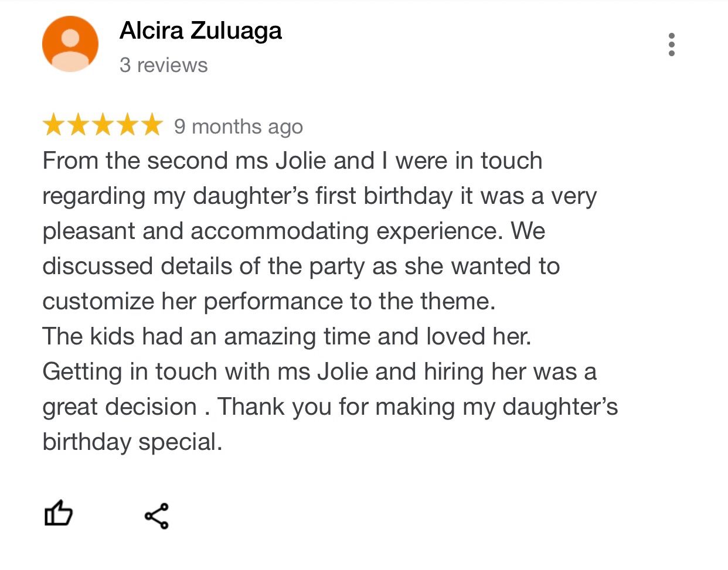Click the line starting "Getting in touch with"
This screenshot has width=728, height=570.
coord(319,372)
